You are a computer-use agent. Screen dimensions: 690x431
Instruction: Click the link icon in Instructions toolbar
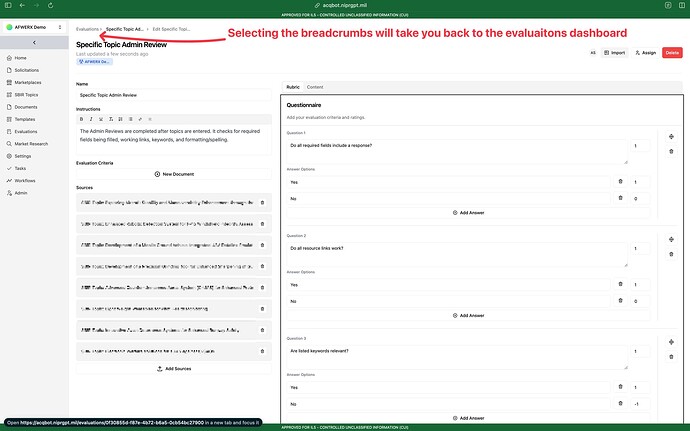[140, 119]
